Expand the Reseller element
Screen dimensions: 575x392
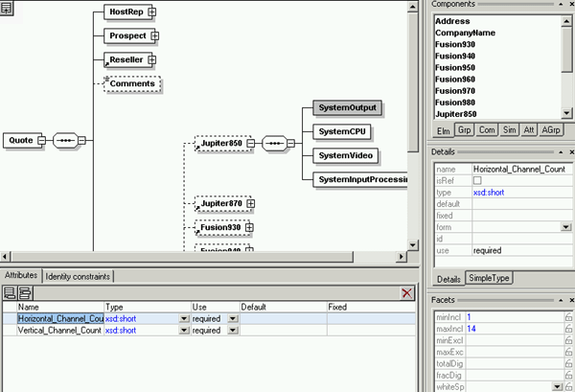coord(151,59)
